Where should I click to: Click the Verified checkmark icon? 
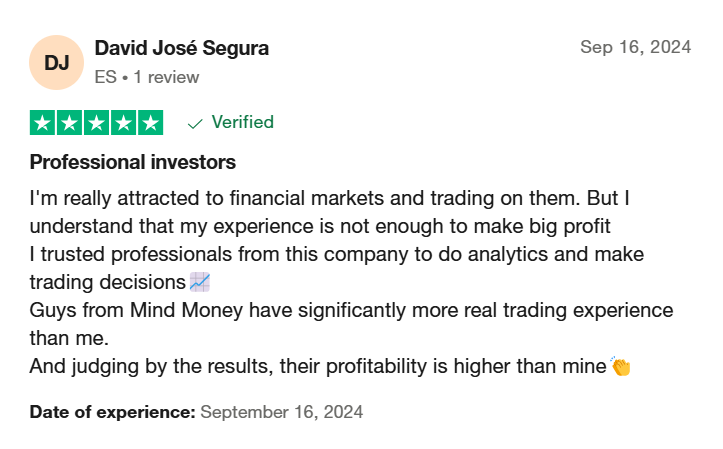(195, 123)
